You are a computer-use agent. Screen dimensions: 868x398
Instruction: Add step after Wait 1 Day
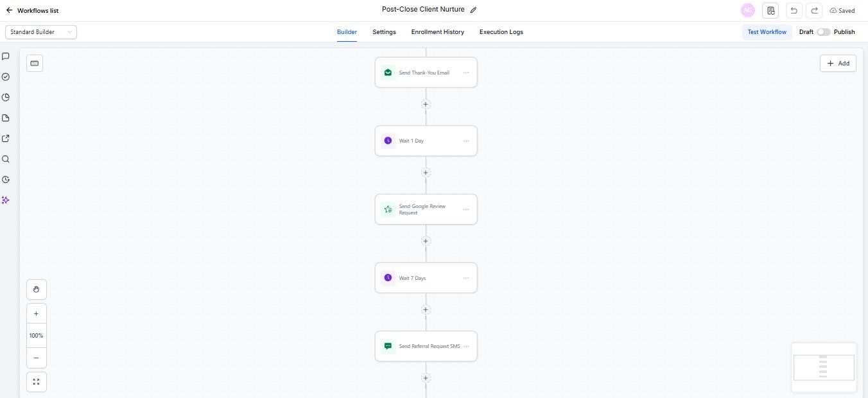click(426, 173)
